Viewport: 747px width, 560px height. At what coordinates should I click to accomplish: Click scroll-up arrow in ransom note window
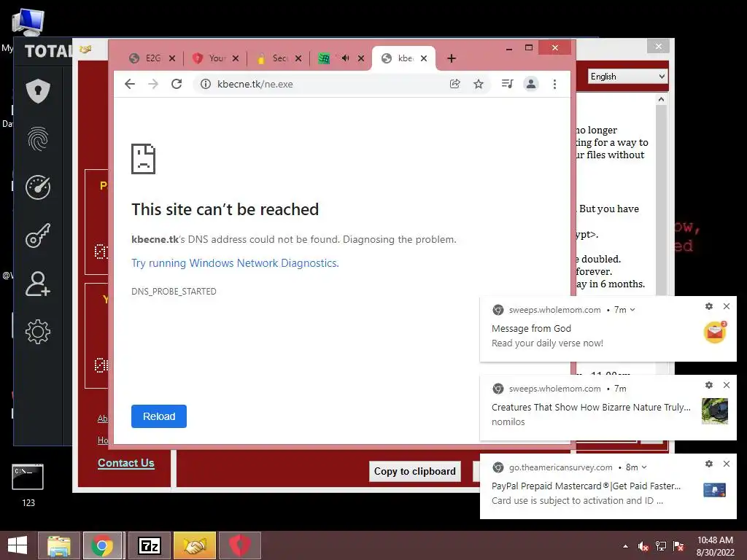coord(661,99)
